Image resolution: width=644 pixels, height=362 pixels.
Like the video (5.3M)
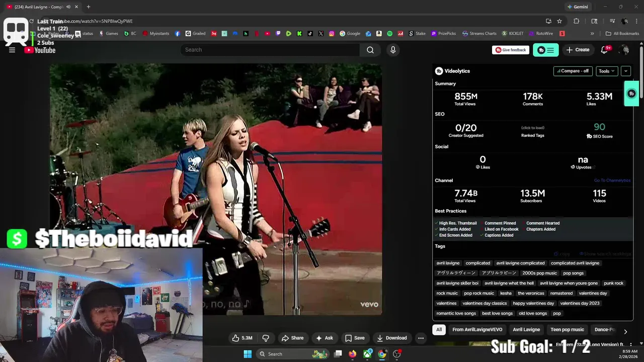tap(242, 338)
